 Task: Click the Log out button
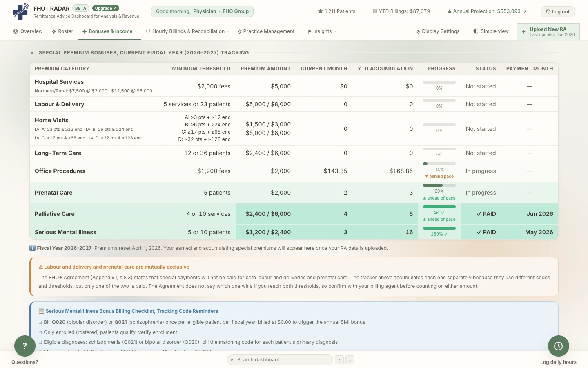coord(558,11)
